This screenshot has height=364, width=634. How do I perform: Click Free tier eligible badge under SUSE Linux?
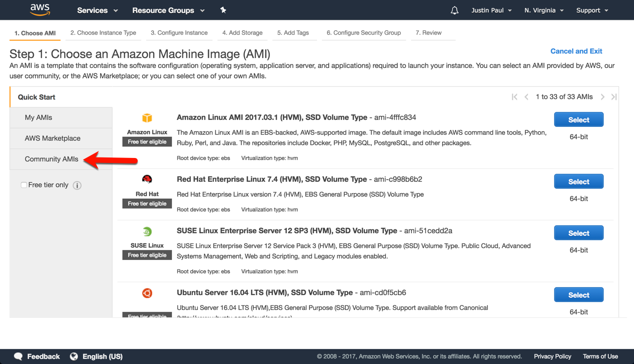click(x=147, y=256)
